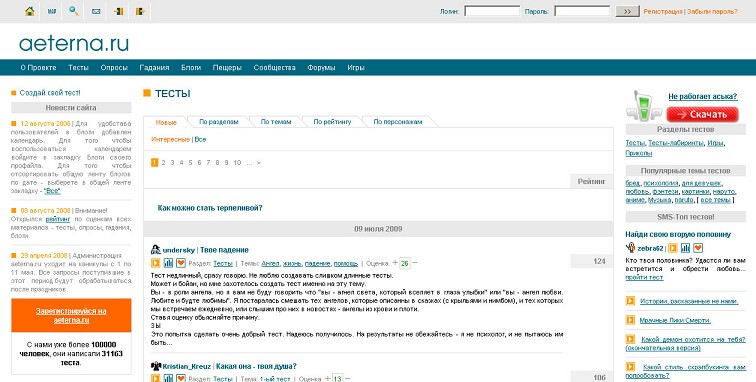
Task: Switch to 'По темам' tab
Action: [276, 122]
